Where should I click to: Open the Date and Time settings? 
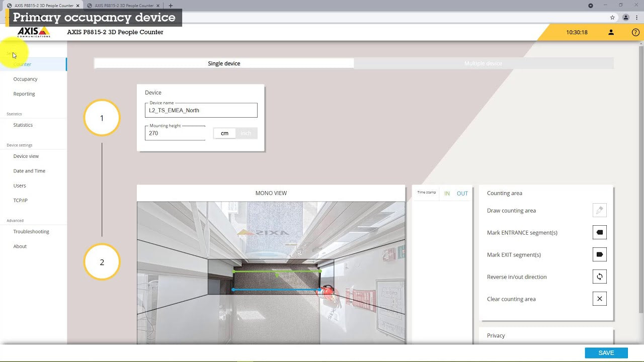tap(29, 171)
